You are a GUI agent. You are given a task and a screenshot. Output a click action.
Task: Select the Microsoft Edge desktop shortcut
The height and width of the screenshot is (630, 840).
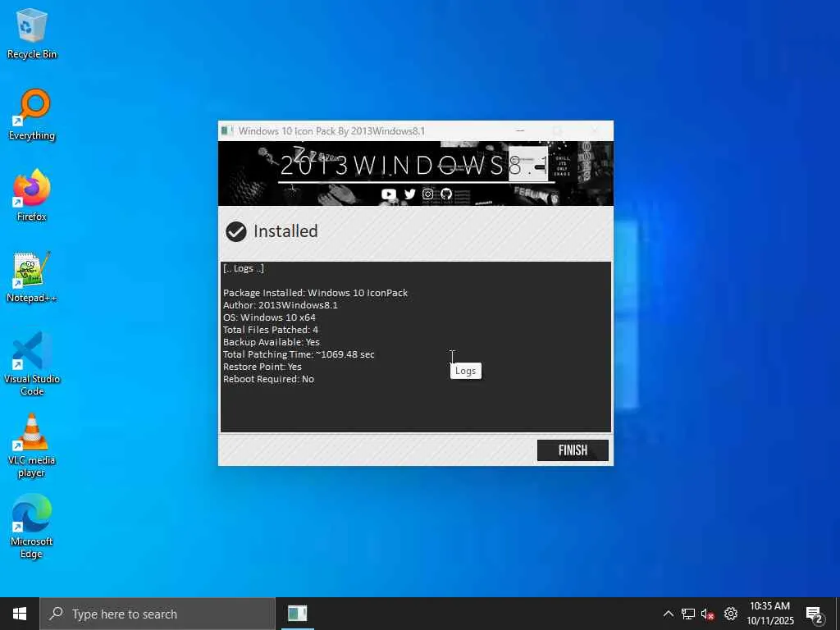pyautogui.click(x=32, y=527)
